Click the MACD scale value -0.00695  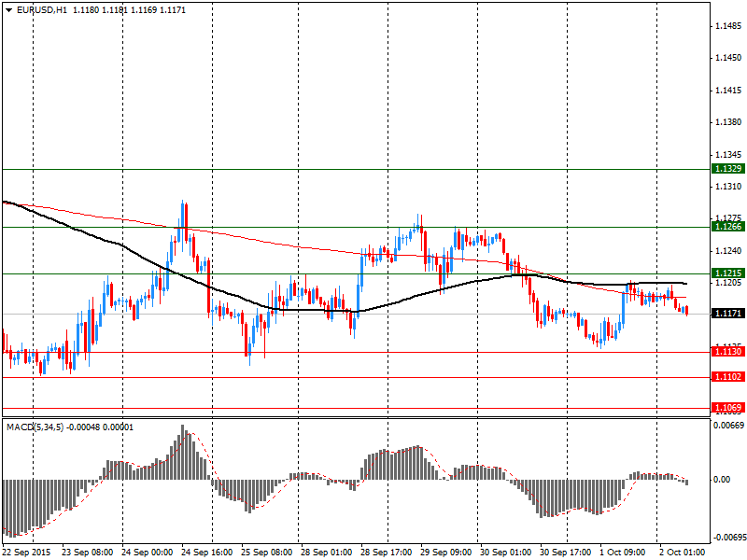[728, 538]
